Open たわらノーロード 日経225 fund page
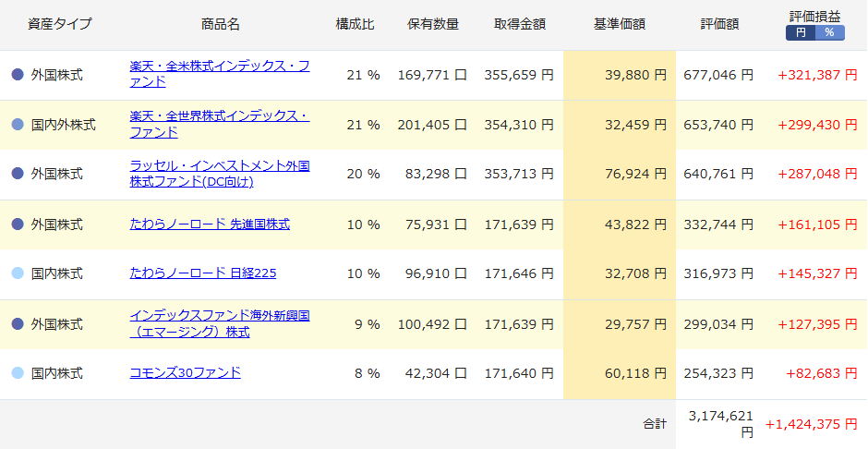Image resolution: width=868 pixels, height=449 pixels. pyautogui.click(x=203, y=273)
